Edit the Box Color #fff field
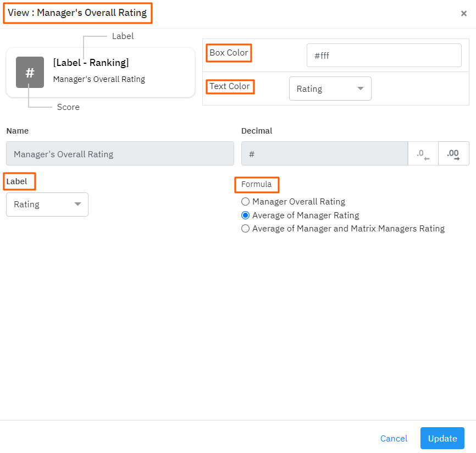This screenshot has height=453, width=476. 384,56
